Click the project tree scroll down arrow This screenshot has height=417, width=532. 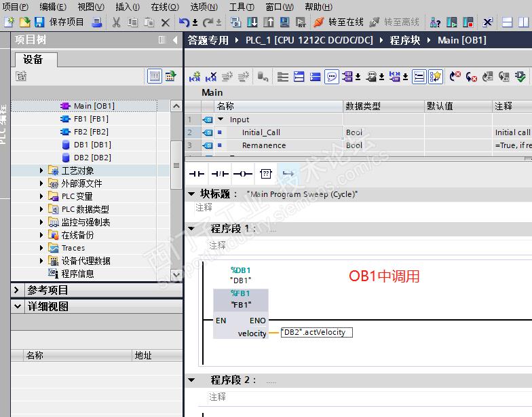[x=176, y=274]
